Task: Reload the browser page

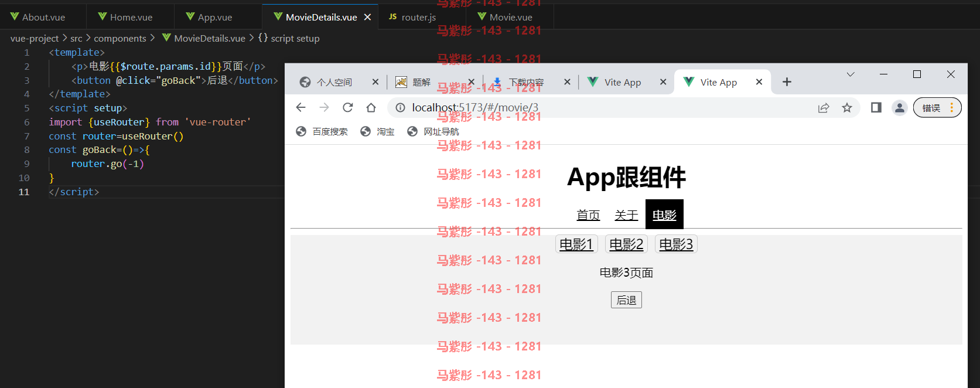Action: [348, 107]
